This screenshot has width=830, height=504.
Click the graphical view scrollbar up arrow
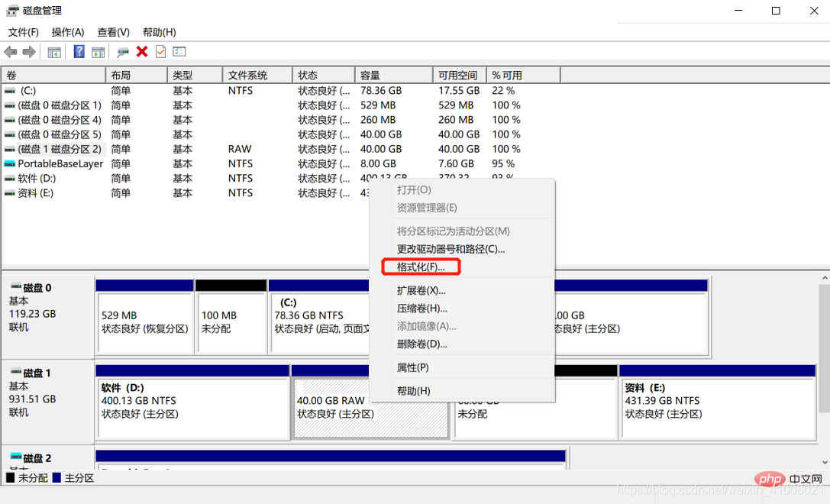point(825,278)
